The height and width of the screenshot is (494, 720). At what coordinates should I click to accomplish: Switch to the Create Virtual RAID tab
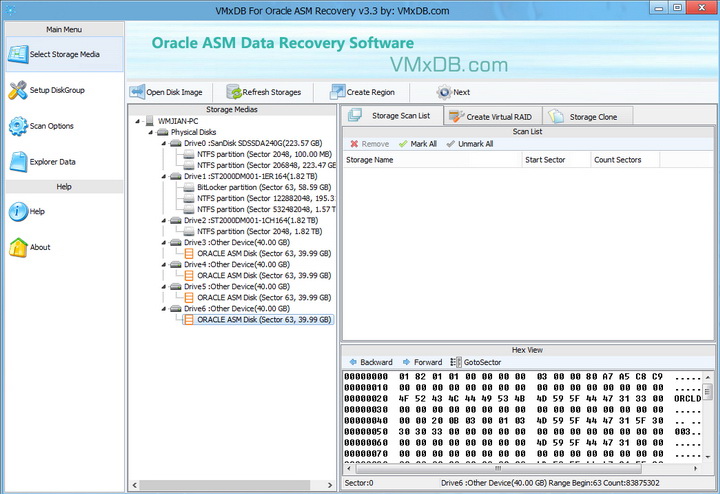point(490,117)
